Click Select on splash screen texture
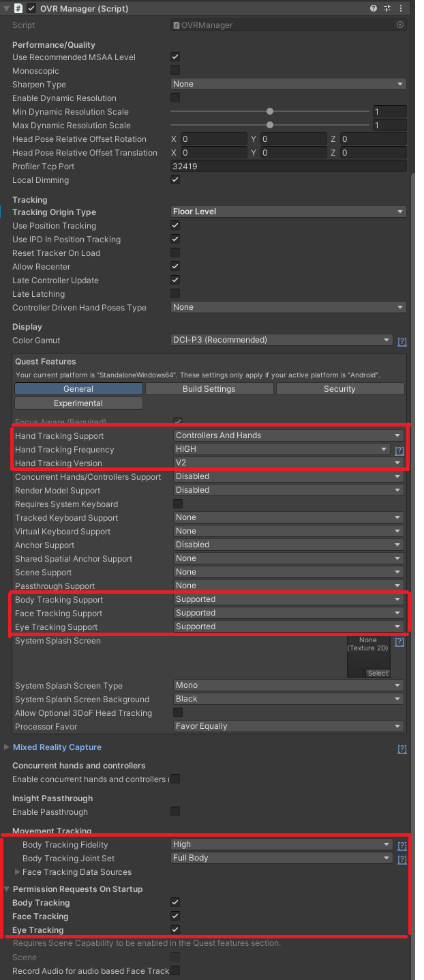424x980 pixels. point(378,673)
